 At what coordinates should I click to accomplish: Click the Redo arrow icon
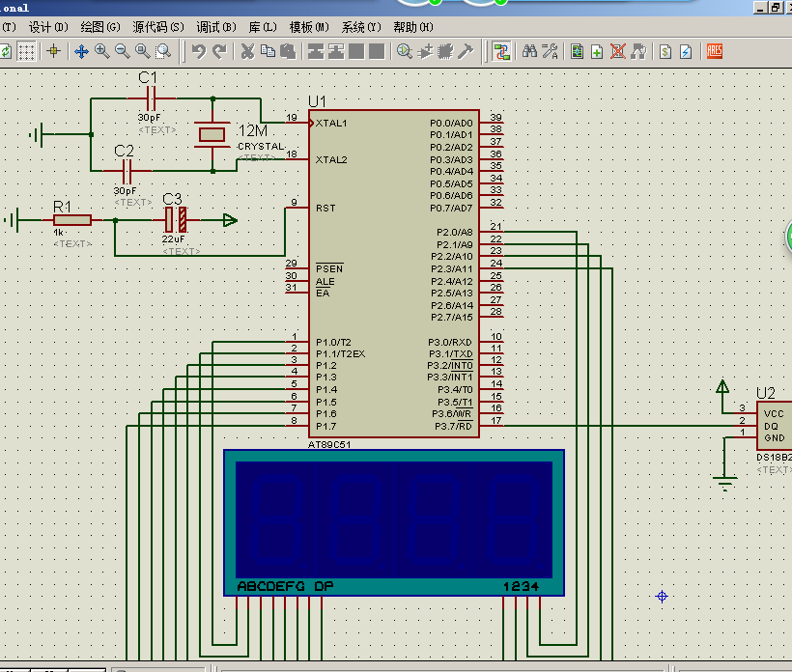pos(219,51)
